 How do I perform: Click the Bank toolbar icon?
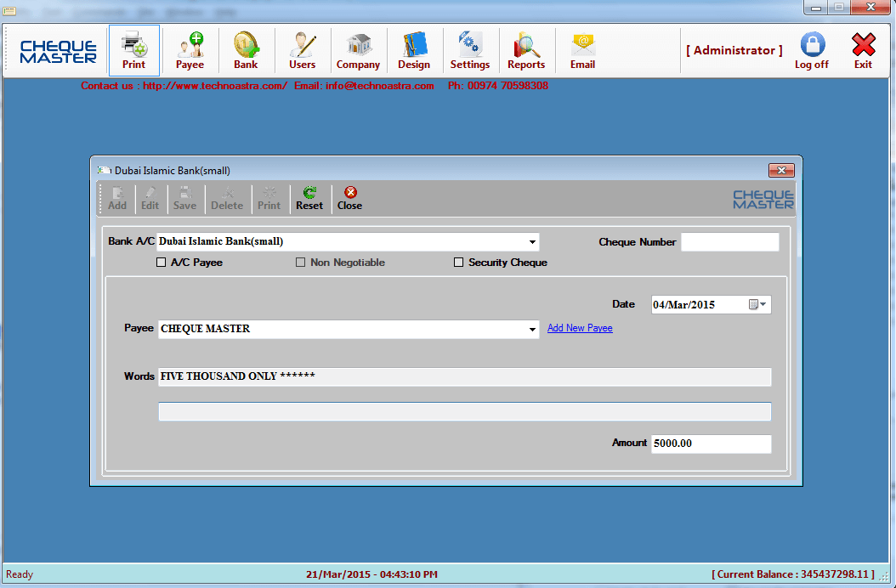click(246, 51)
